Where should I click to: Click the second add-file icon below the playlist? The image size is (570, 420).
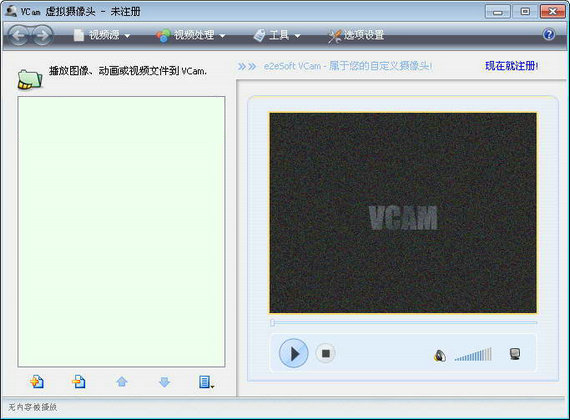[x=79, y=381]
